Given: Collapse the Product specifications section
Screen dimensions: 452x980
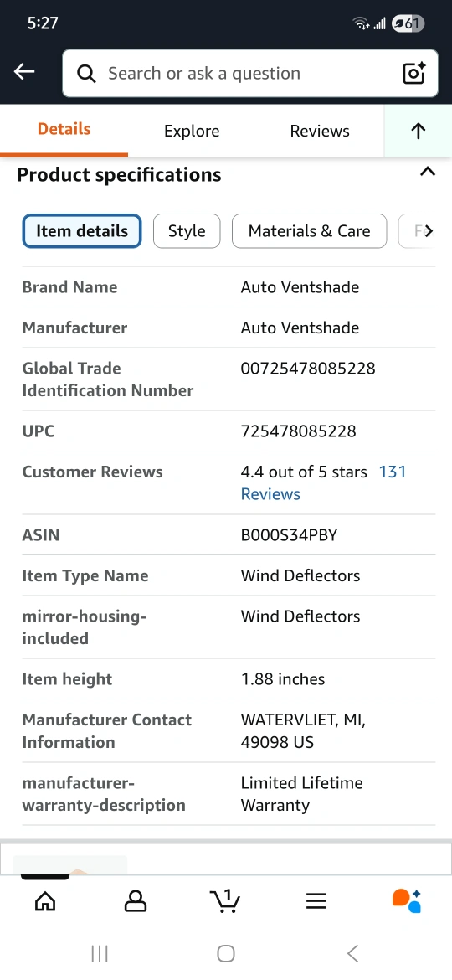Looking at the screenshot, I should 428,172.
